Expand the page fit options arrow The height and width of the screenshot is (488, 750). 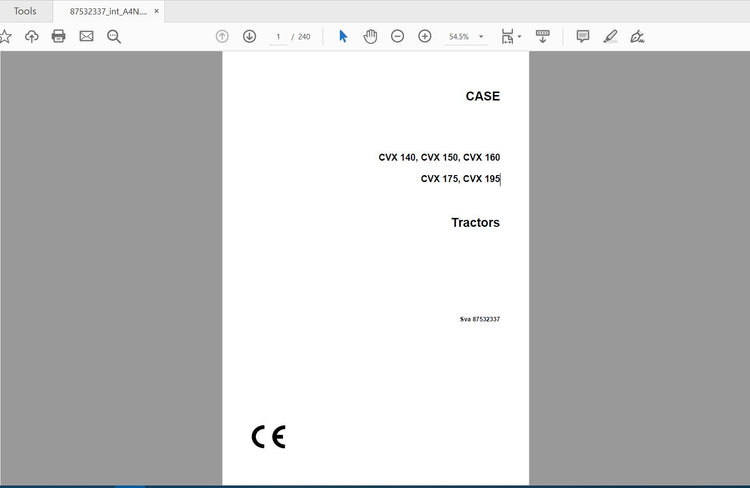pos(519,36)
